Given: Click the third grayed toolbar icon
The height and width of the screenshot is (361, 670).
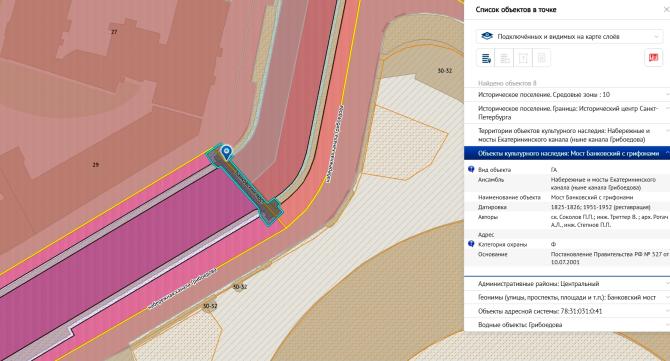Looking at the screenshot, I should coord(523,58).
